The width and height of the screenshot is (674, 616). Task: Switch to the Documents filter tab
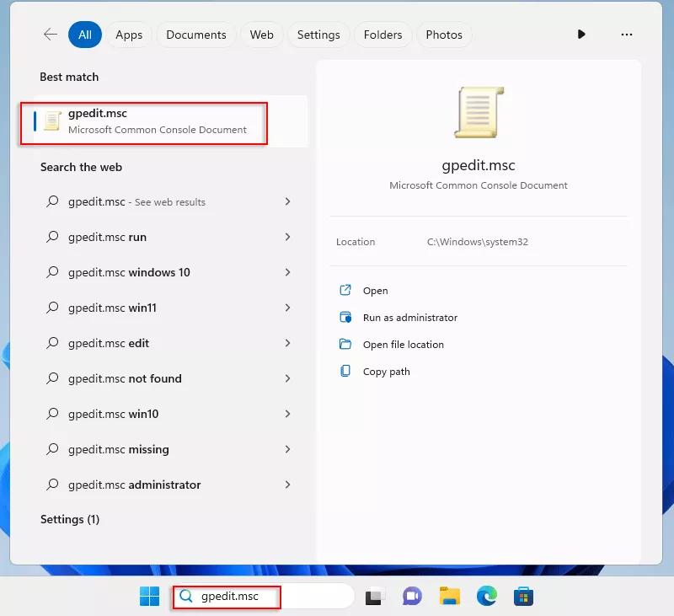click(196, 35)
